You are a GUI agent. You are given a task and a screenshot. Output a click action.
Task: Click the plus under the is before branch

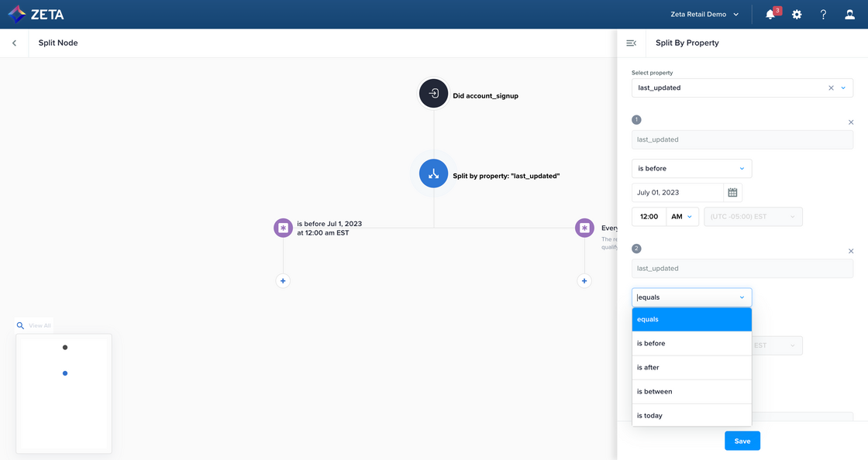tap(283, 281)
